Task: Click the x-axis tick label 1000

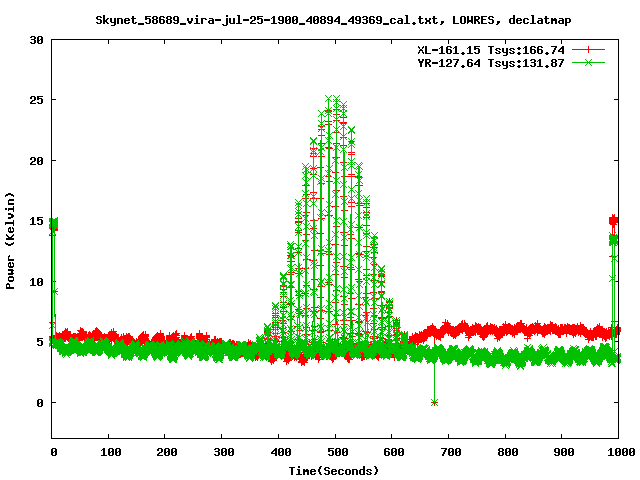Action: [x=622, y=452]
